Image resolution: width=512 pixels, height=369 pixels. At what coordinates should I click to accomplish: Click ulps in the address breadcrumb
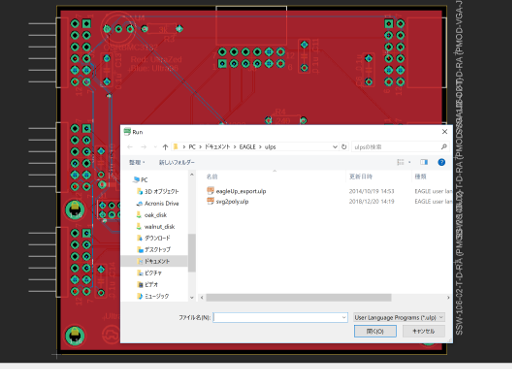click(270, 147)
